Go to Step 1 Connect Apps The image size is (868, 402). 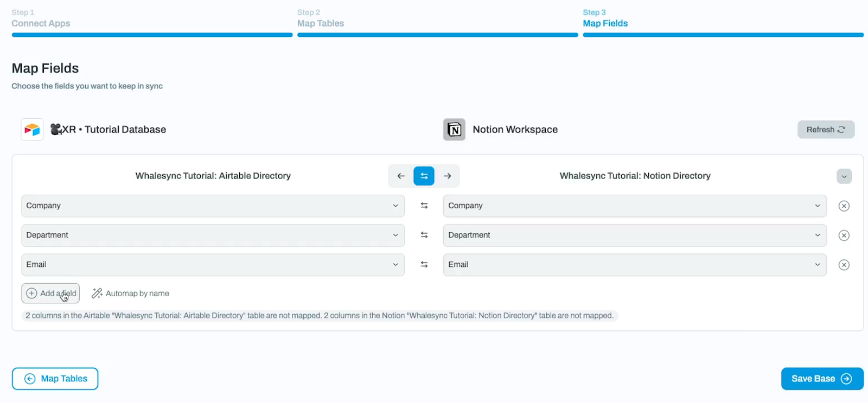[152, 22]
